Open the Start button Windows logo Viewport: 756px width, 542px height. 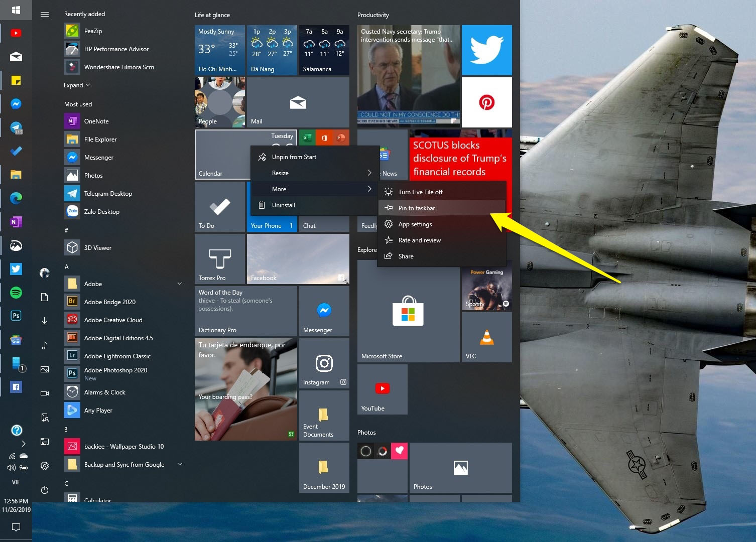(x=16, y=10)
